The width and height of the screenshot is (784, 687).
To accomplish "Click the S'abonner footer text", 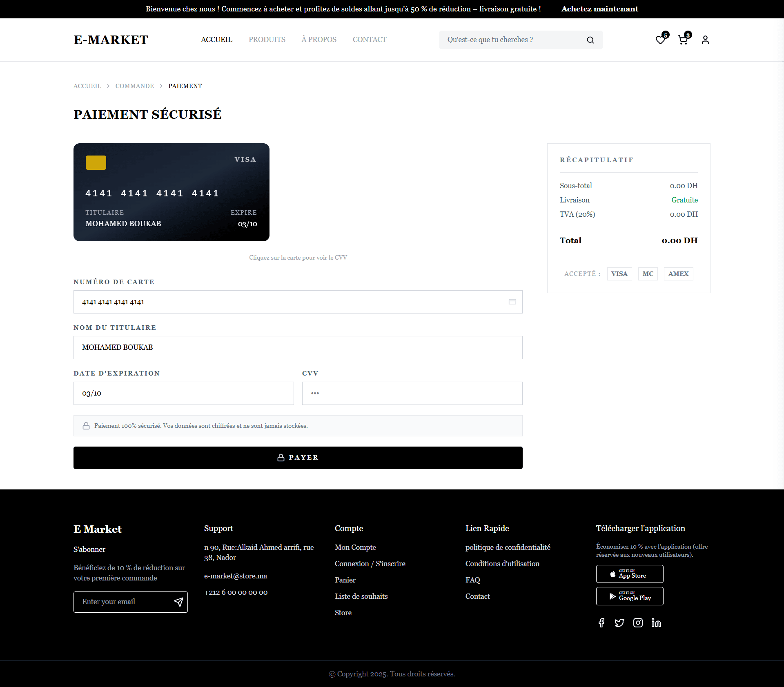I will pyautogui.click(x=89, y=549).
